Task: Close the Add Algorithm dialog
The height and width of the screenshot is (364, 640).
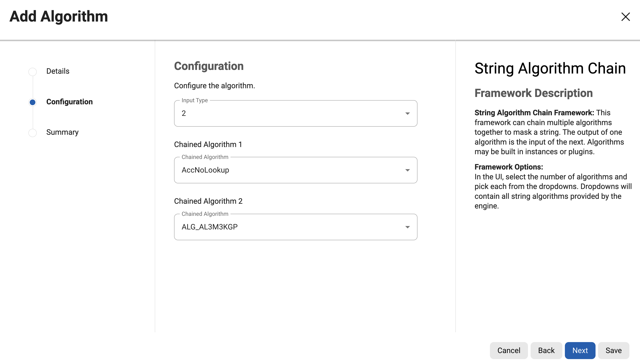Action: coord(625,17)
